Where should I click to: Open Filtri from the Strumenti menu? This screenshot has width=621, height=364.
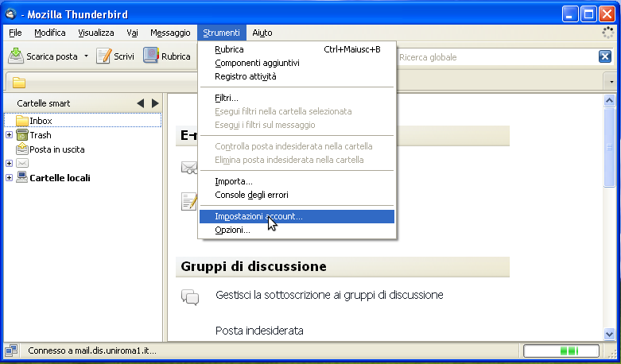227,98
